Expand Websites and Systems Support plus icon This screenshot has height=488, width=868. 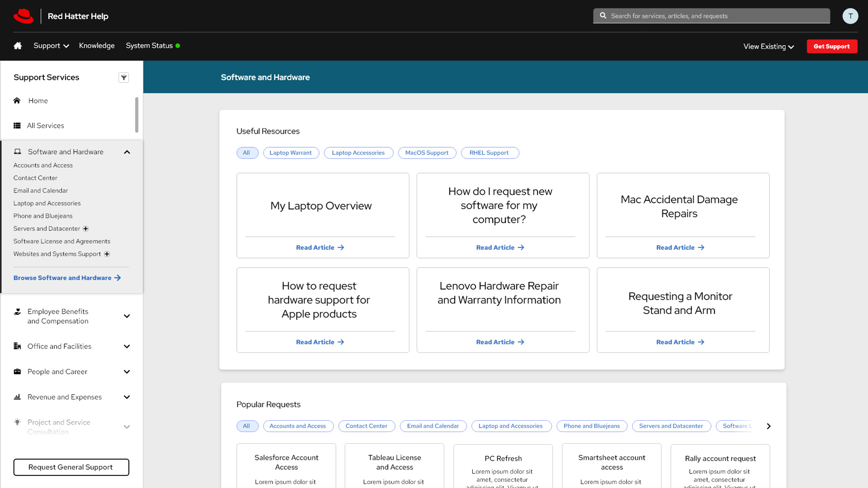(107, 254)
